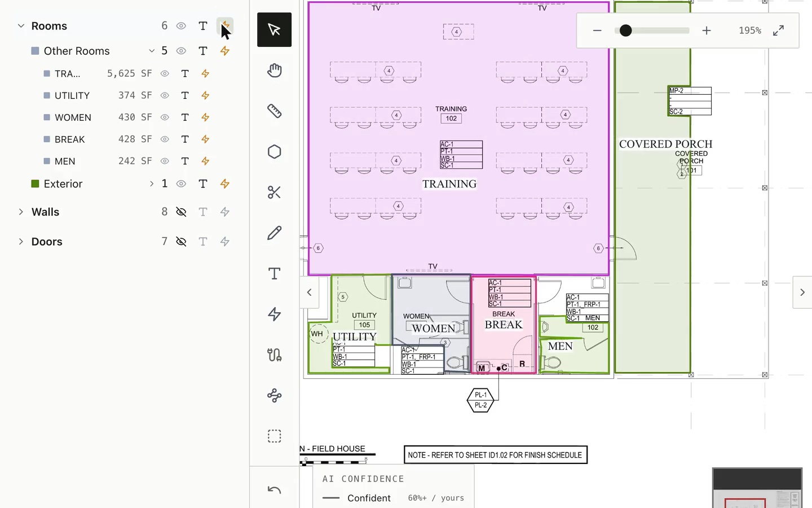This screenshot has width=812, height=508.
Task: Select the scissors cut tool
Action: 274,192
